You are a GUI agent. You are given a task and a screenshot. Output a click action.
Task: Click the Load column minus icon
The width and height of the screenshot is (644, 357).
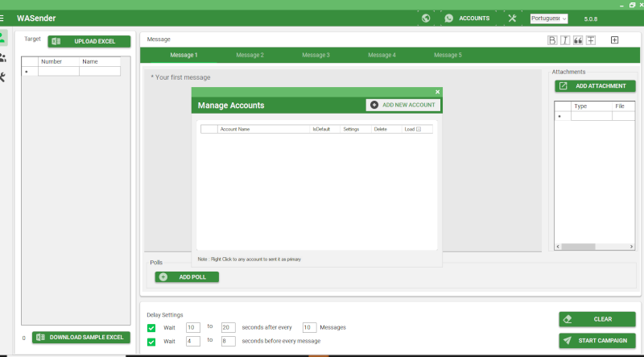(419, 129)
